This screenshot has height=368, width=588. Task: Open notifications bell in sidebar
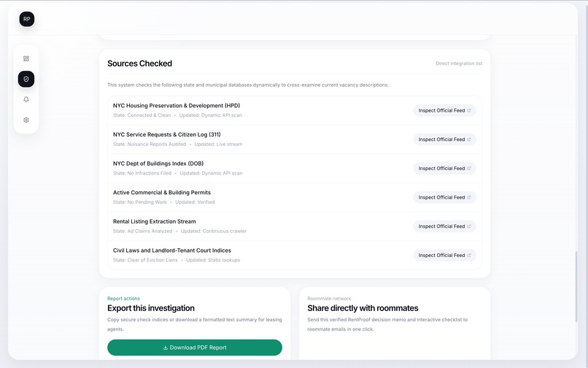point(26,99)
